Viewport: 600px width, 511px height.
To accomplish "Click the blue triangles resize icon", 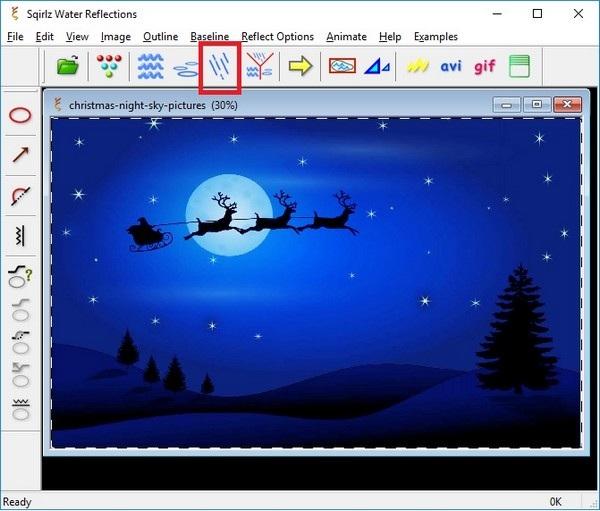I will tap(377, 66).
